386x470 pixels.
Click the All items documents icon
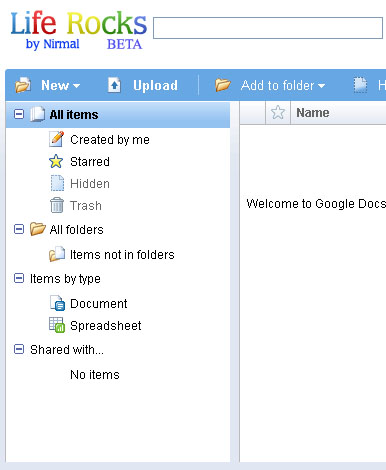coord(37,114)
